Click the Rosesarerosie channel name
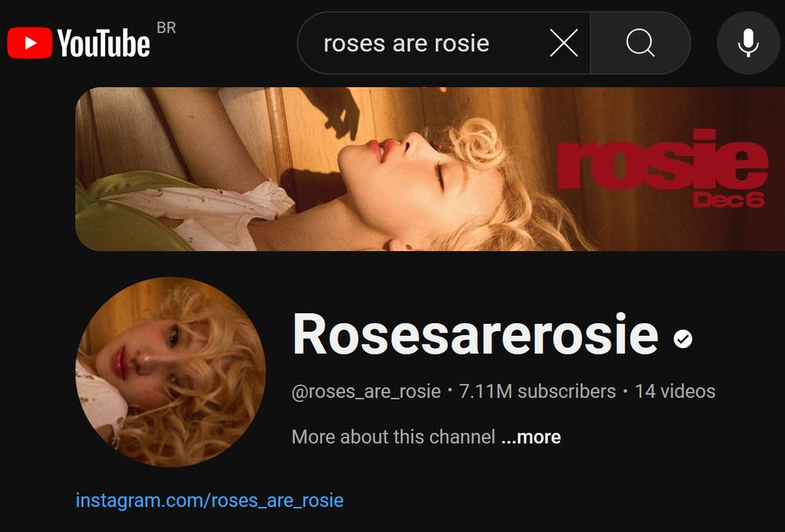The height and width of the screenshot is (532, 785). click(x=475, y=334)
